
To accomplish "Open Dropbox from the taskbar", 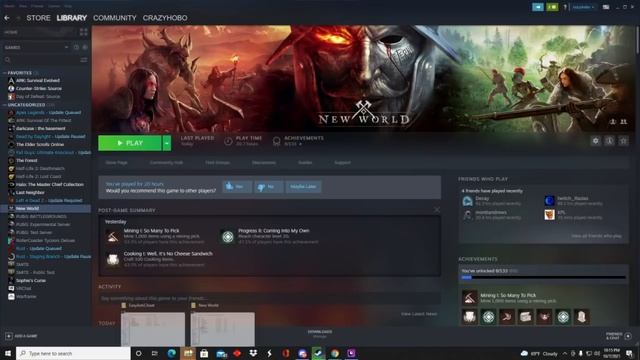I will [253, 353].
